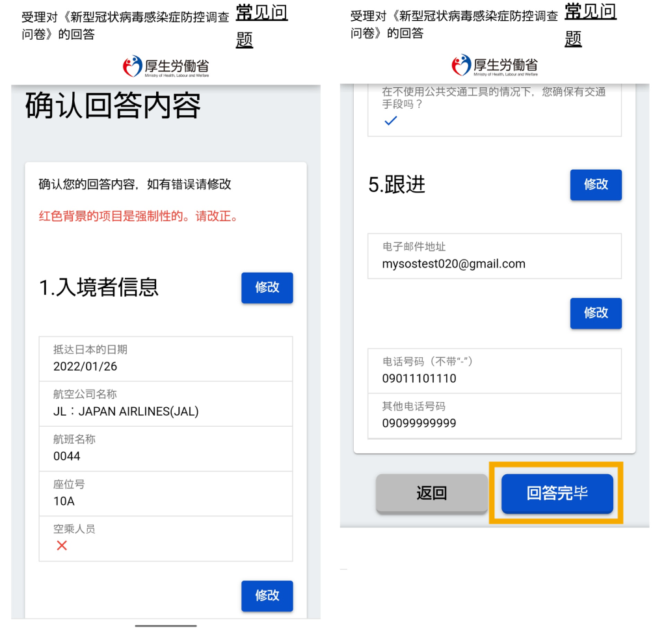Click the home indicator bar at bottom

coord(166,626)
